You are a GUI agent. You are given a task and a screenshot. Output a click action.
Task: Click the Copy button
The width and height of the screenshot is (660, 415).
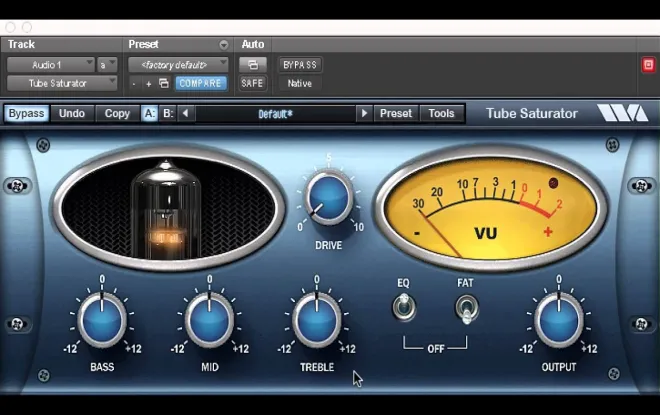pos(117,113)
